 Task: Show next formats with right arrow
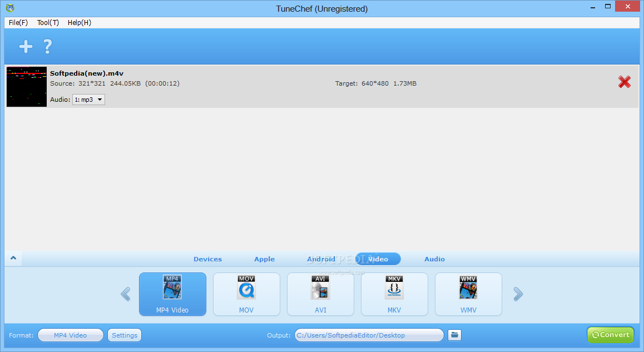[518, 294]
